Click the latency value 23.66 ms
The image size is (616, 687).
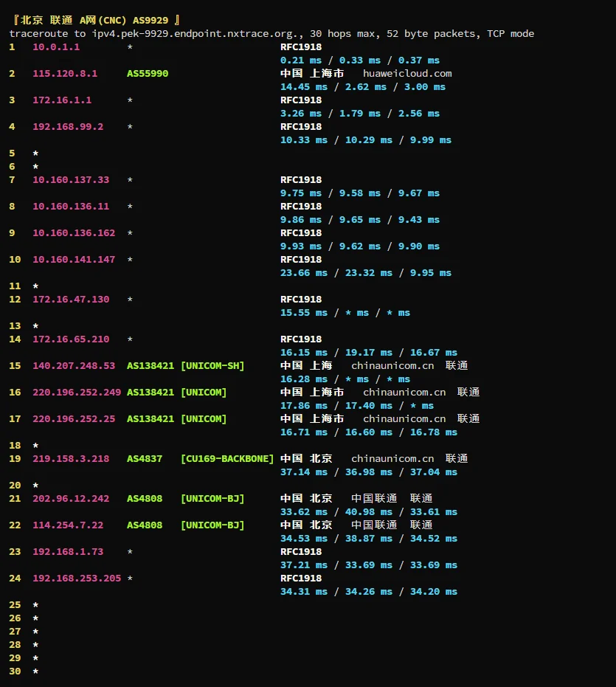(304, 273)
